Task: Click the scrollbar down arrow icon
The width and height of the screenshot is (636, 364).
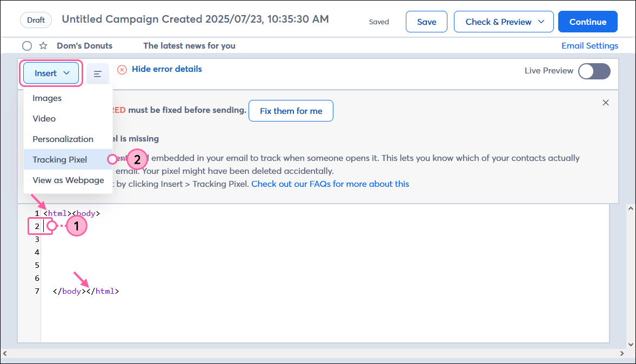Action: [x=630, y=344]
